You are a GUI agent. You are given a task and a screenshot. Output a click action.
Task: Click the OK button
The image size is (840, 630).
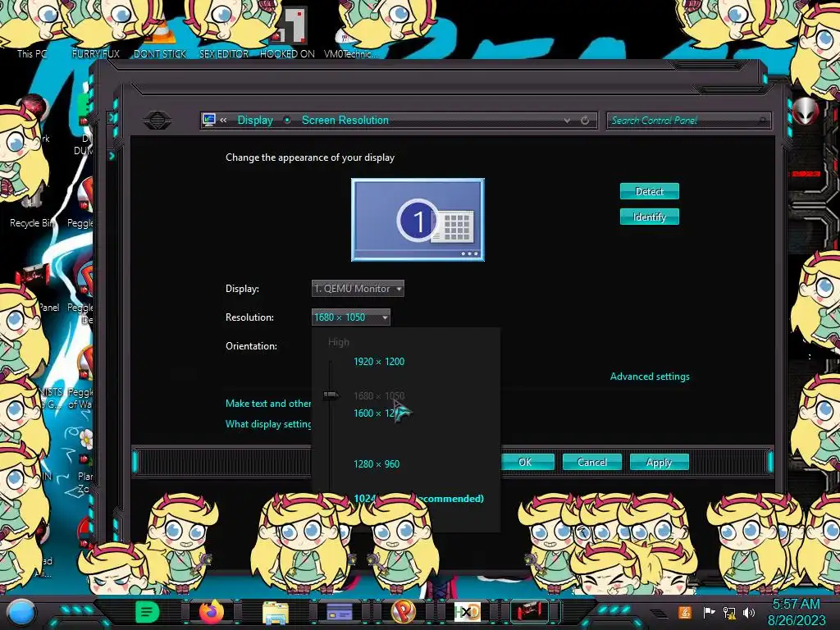click(x=527, y=463)
